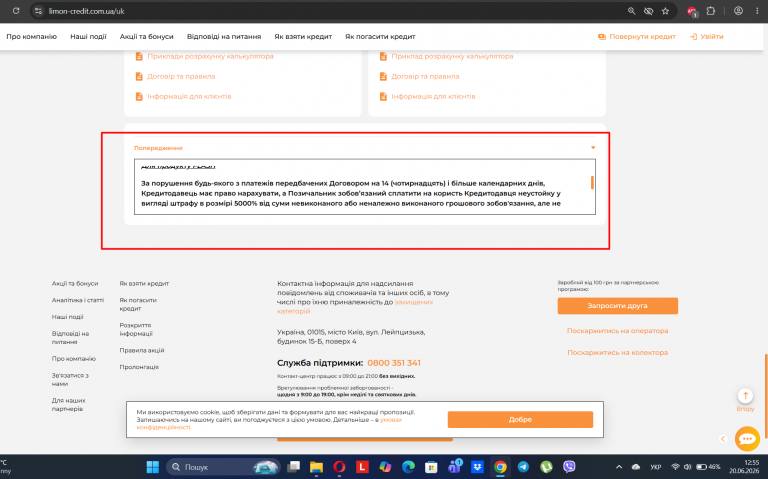The width and height of the screenshot is (768, 479).
Task: Open File Explorer from the taskbar
Action: click(x=316, y=467)
